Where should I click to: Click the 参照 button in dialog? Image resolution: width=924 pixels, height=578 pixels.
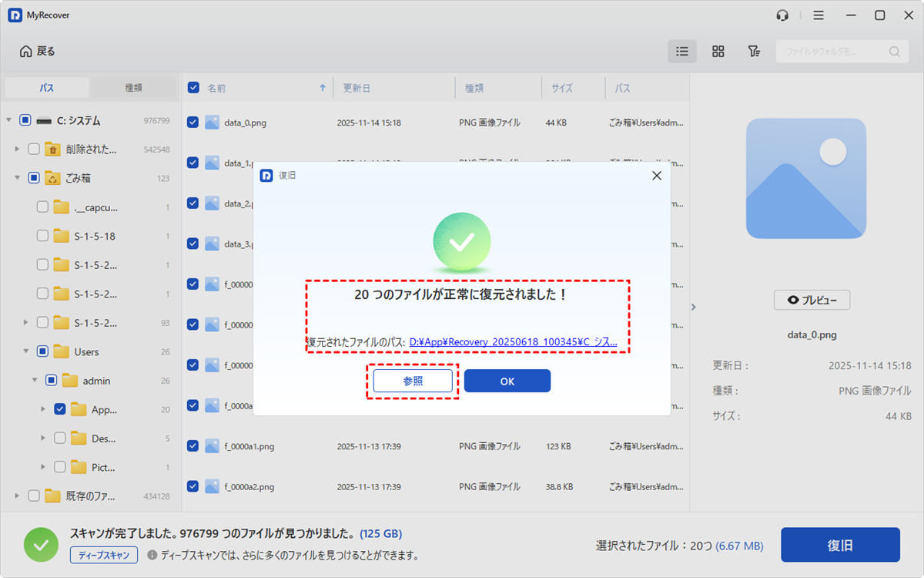413,381
